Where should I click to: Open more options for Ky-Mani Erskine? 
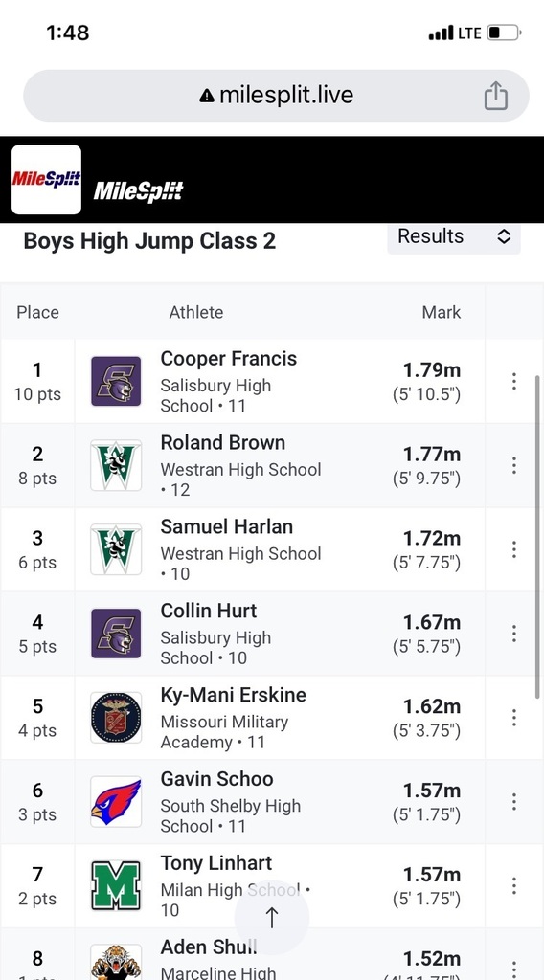513,718
